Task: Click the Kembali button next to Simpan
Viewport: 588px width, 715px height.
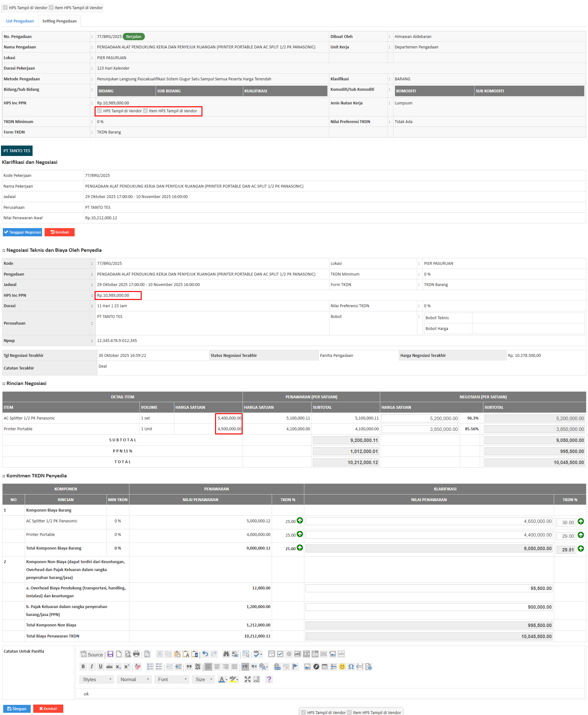Action: 48,708
